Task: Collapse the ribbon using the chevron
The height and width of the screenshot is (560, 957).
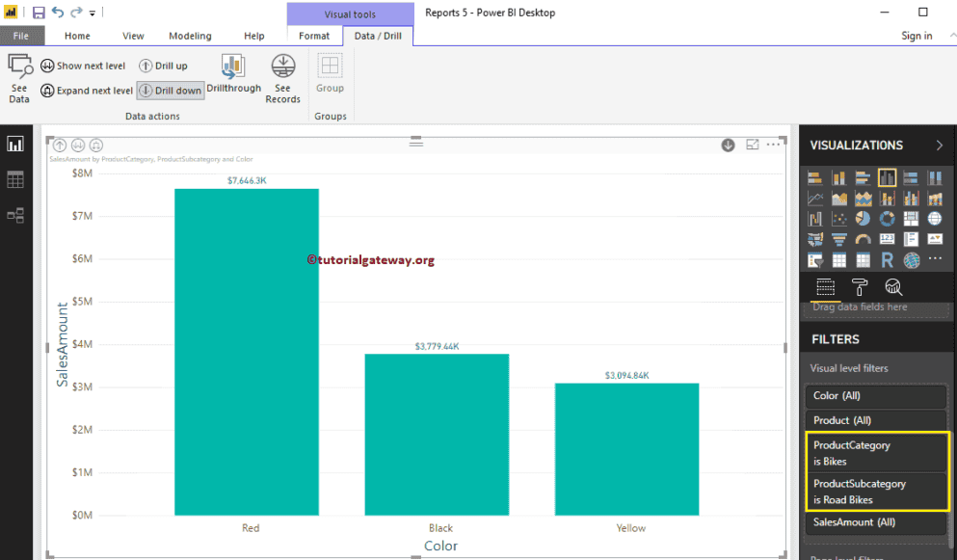Action: [x=951, y=36]
